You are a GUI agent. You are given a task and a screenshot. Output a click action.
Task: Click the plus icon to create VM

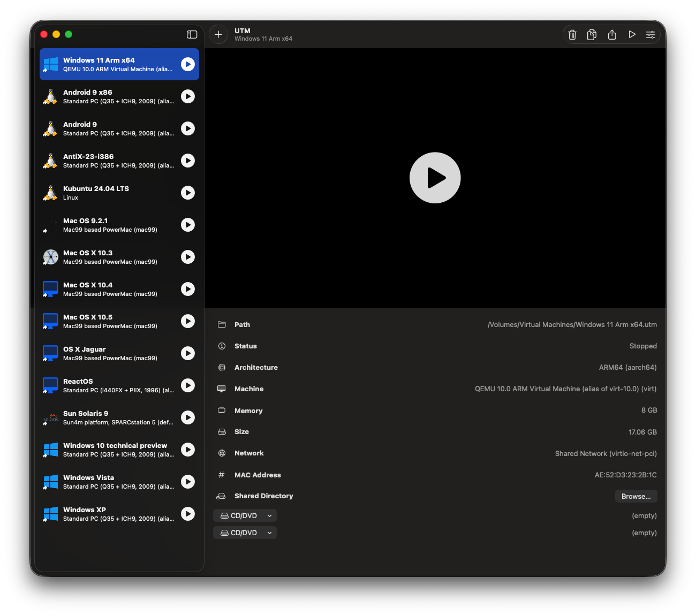[x=218, y=35]
